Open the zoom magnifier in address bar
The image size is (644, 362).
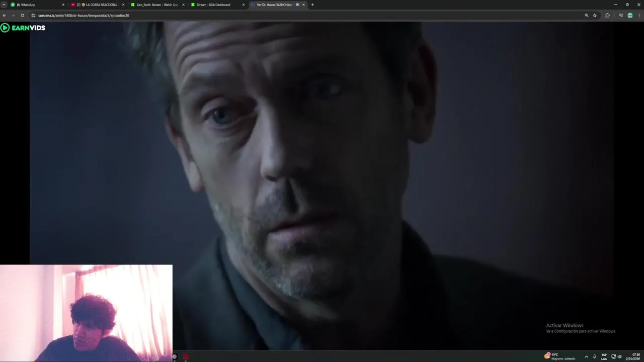pyautogui.click(x=586, y=16)
